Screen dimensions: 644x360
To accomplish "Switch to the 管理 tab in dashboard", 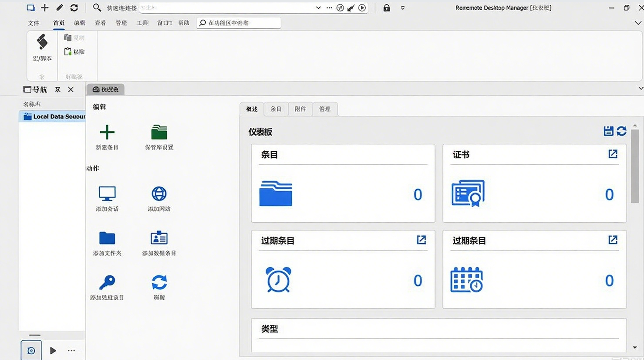I will point(325,109).
